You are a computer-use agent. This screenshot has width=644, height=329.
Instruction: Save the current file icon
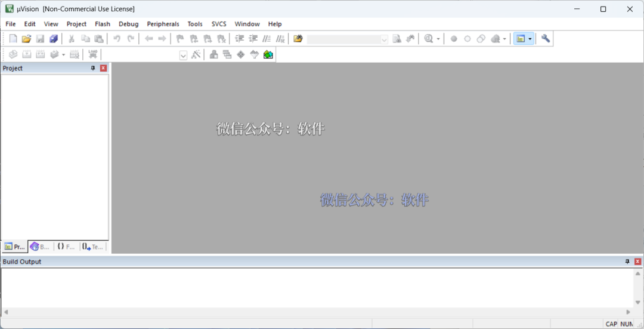tap(40, 39)
